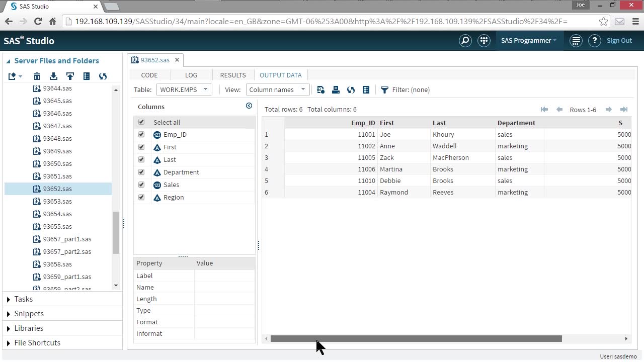The width and height of the screenshot is (644, 362).
Task: Open the 93653.sas file in tree
Action: pos(57,202)
